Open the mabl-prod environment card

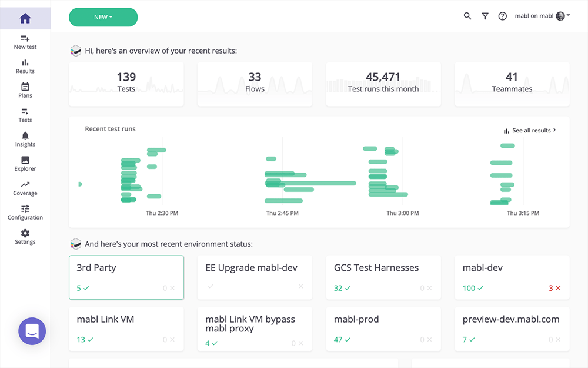pyautogui.click(x=383, y=328)
